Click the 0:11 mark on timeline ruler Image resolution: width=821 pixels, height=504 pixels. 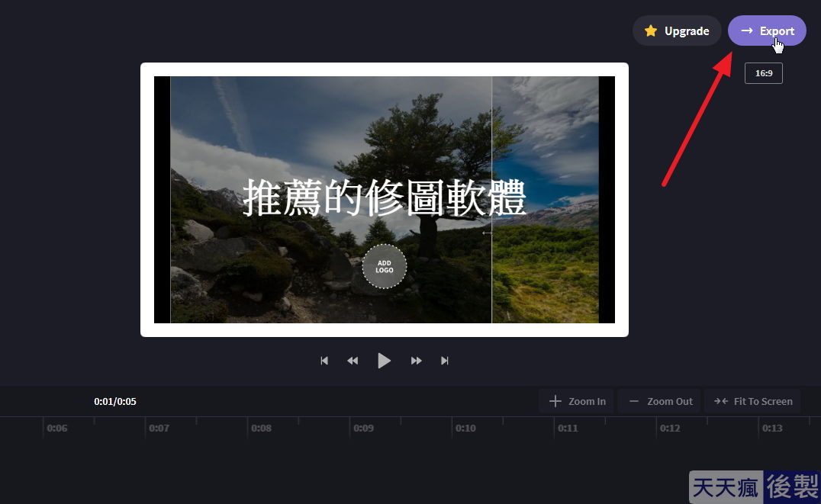568,428
